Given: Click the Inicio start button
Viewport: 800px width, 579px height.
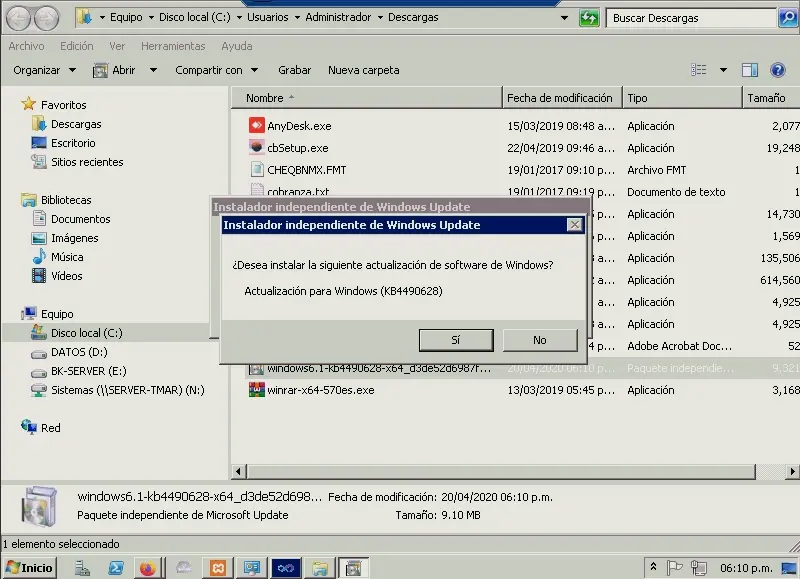Looking at the screenshot, I should tap(30, 568).
